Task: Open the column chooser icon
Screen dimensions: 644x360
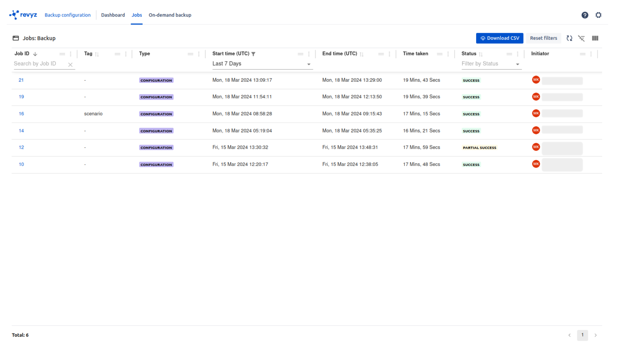Action: click(595, 38)
